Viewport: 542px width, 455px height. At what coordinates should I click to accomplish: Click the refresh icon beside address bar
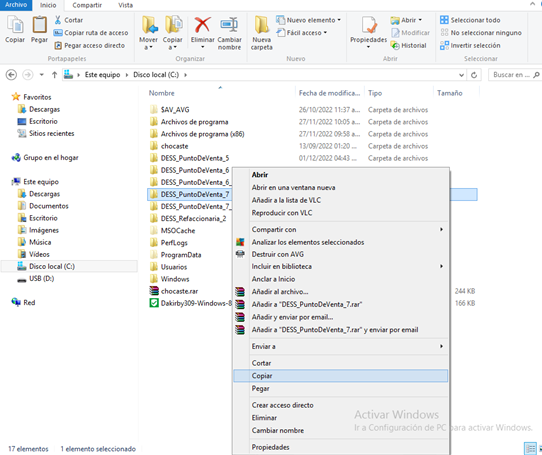click(474, 75)
